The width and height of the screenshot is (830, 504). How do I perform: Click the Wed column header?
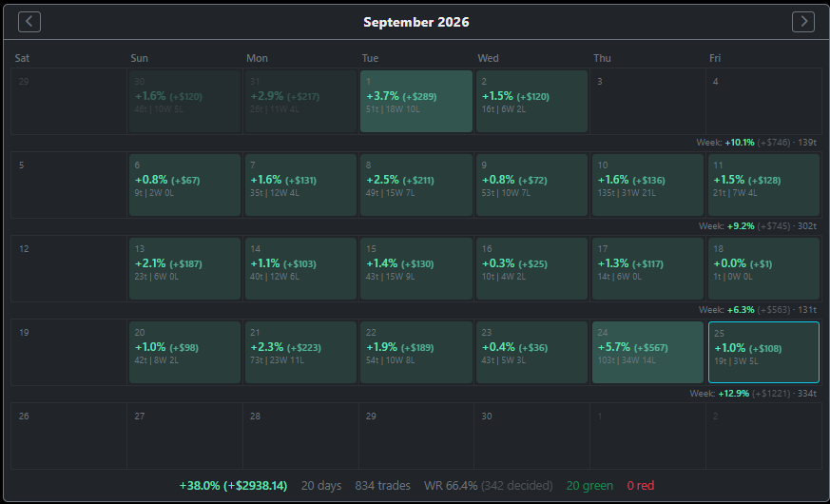click(488, 58)
